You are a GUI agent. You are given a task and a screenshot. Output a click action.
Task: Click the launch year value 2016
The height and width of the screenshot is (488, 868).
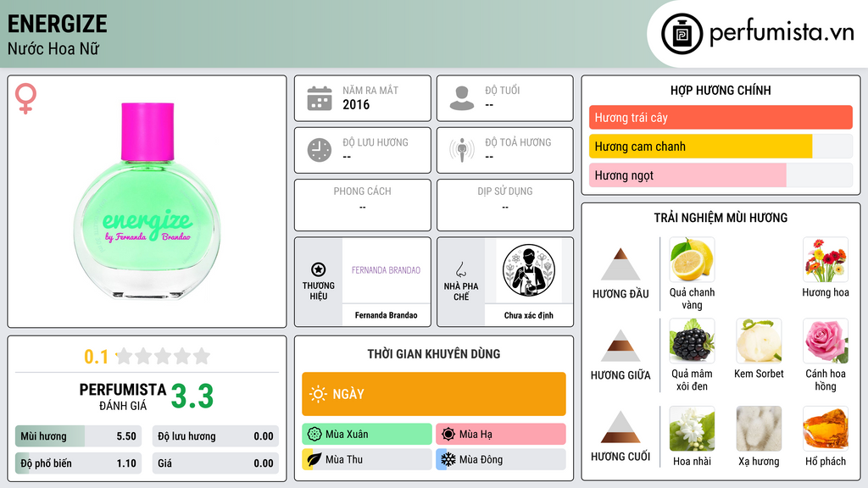pyautogui.click(x=356, y=104)
